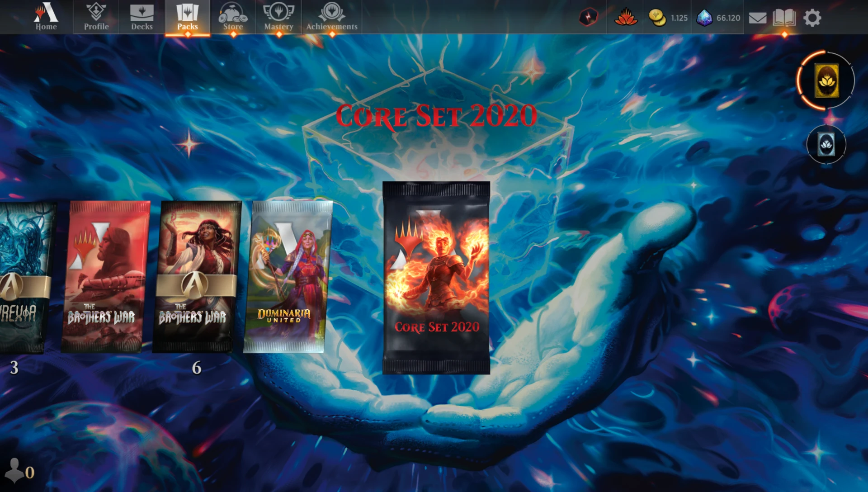Screen dimensions: 868x492
Task: Open the Achievements tab
Action: (332, 17)
